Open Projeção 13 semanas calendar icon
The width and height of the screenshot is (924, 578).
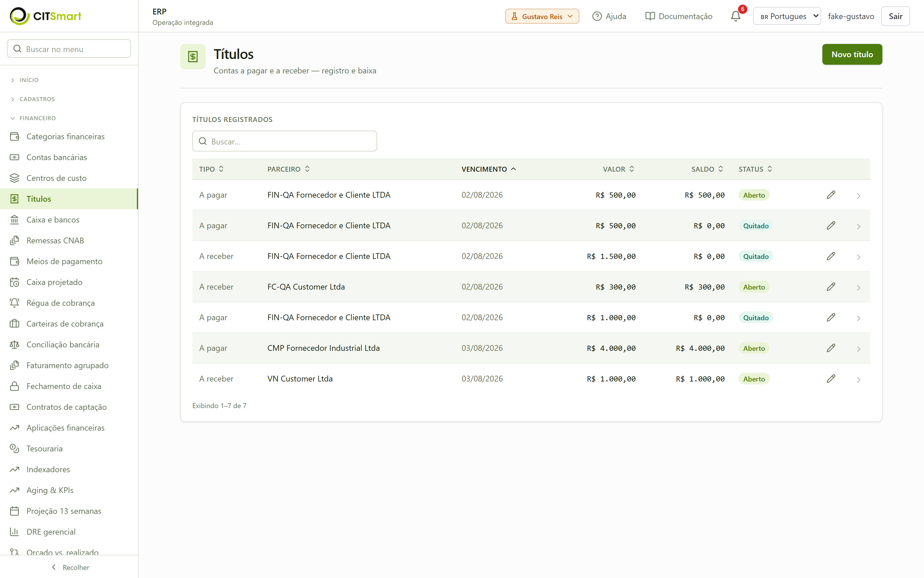point(14,511)
